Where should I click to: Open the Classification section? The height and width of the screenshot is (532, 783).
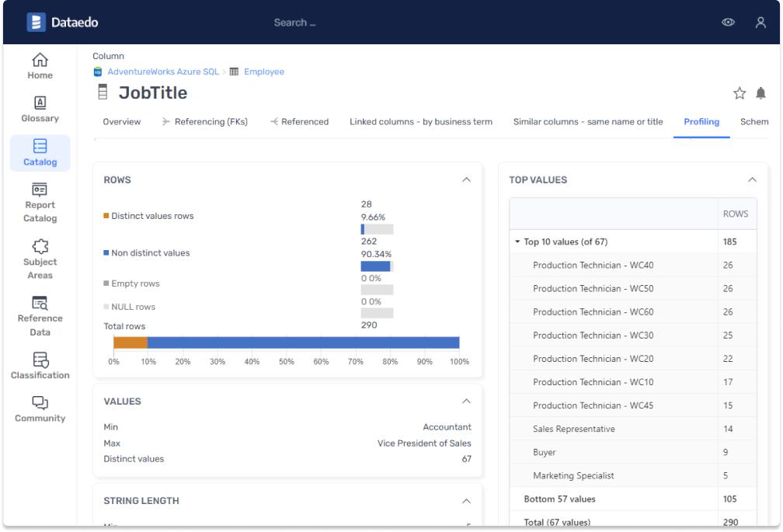[x=40, y=366]
